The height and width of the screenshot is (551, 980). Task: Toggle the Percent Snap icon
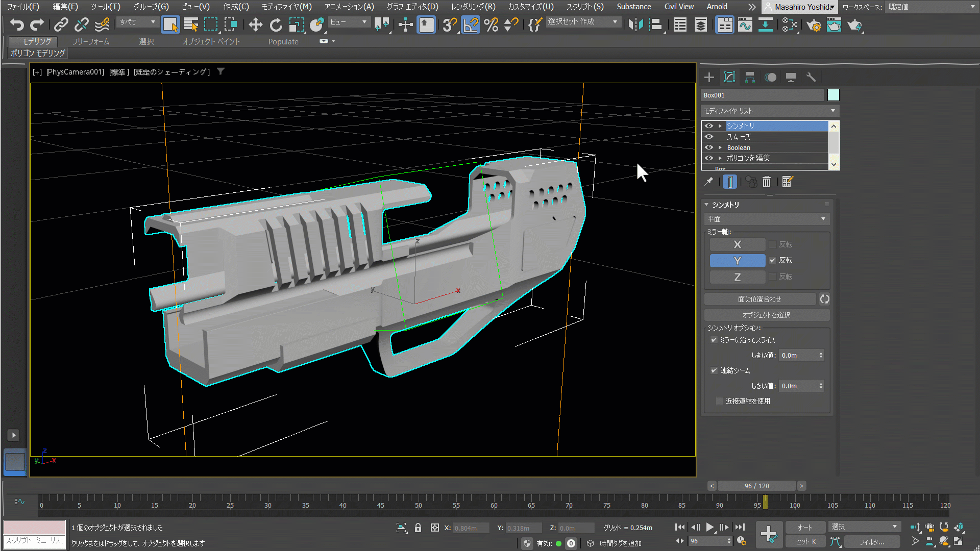click(491, 24)
